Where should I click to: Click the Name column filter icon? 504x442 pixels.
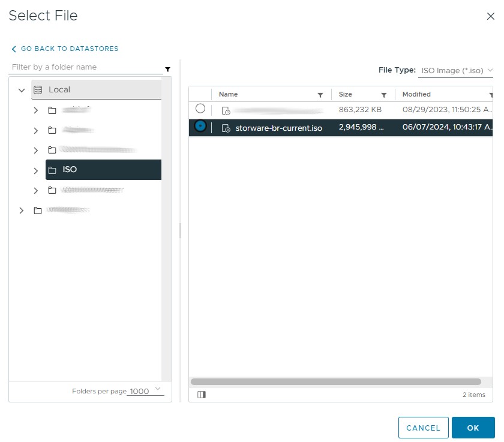[320, 95]
